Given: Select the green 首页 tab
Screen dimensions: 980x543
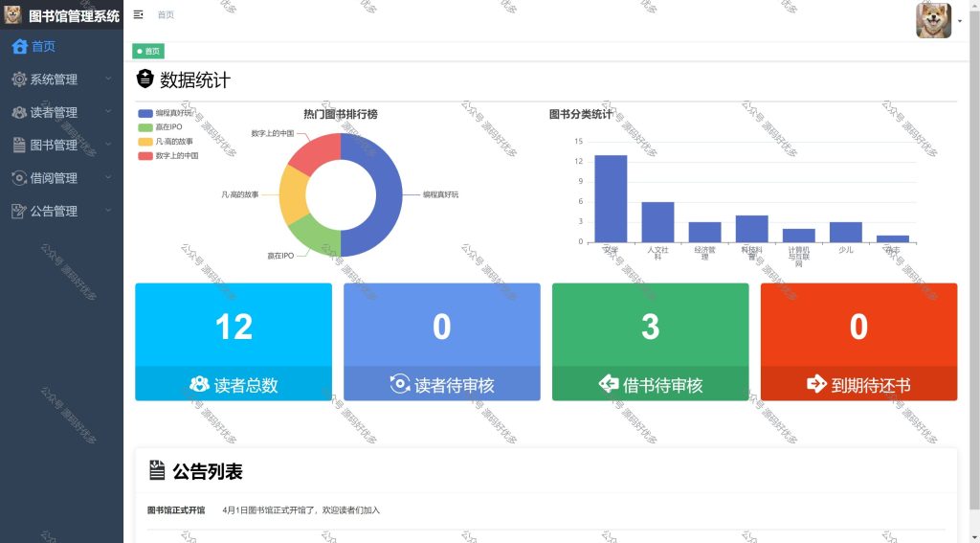Looking at the screenshot, I should click(x=148, y=52).
